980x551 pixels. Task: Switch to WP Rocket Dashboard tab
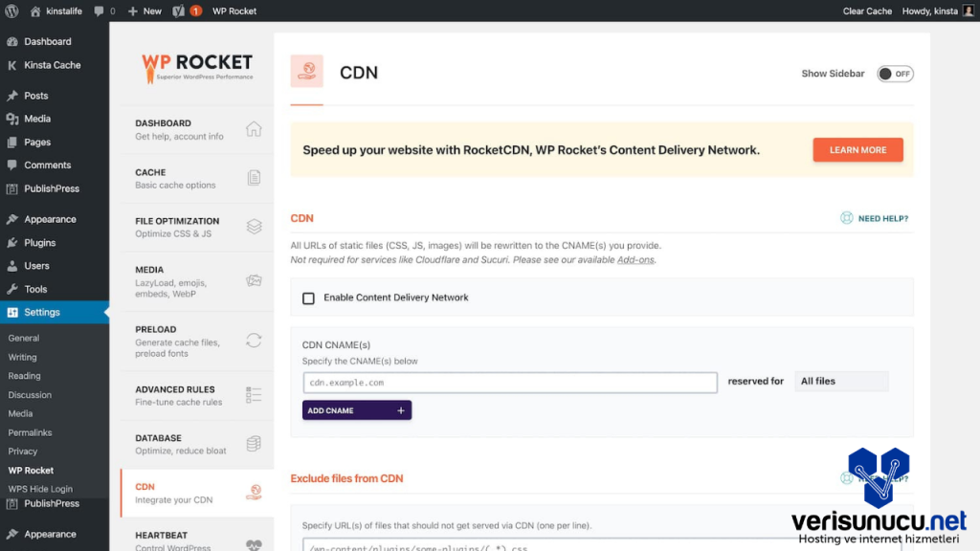click(197, 129)
